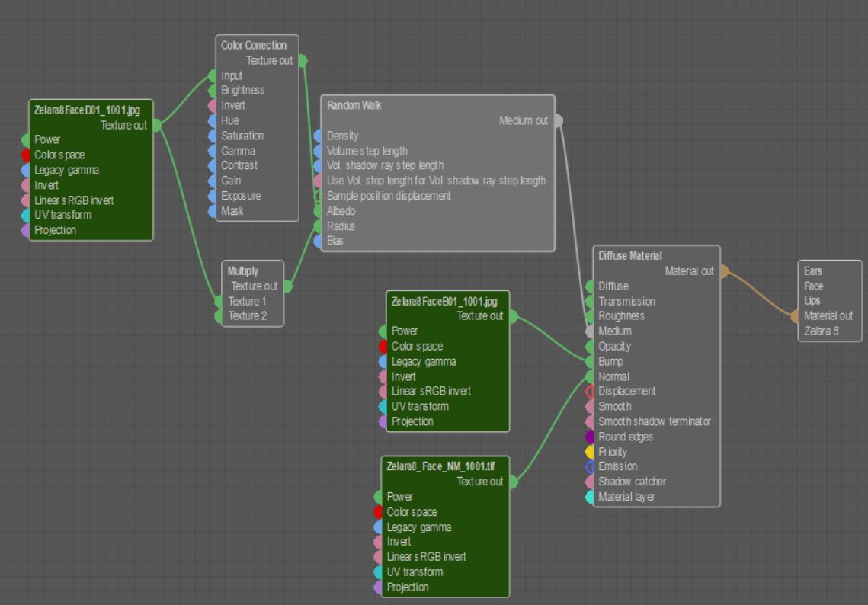Click the Mask input pin
This screenshot has width=868, height=605.
(x=212, y=211)
